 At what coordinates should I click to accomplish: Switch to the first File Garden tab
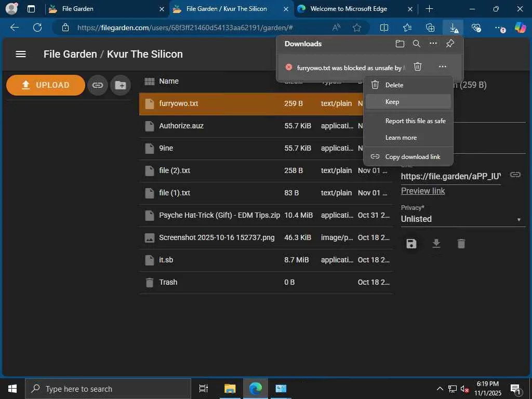pyautogui.click(x=106, y=9)
